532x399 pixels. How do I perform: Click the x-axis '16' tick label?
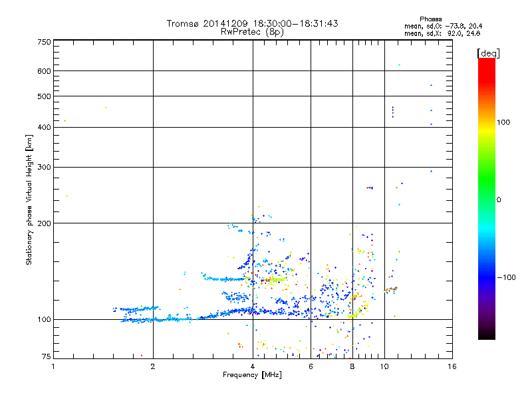pos(452,366)
